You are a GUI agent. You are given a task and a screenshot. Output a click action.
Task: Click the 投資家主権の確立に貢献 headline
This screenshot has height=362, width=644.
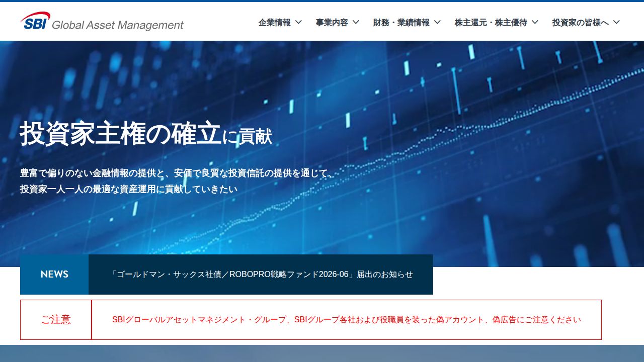[x=146, y=134]
